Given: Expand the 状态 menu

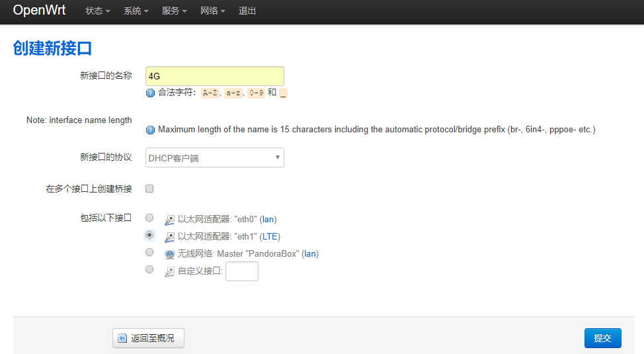Looking at the screenshot, I should (98, 11).
